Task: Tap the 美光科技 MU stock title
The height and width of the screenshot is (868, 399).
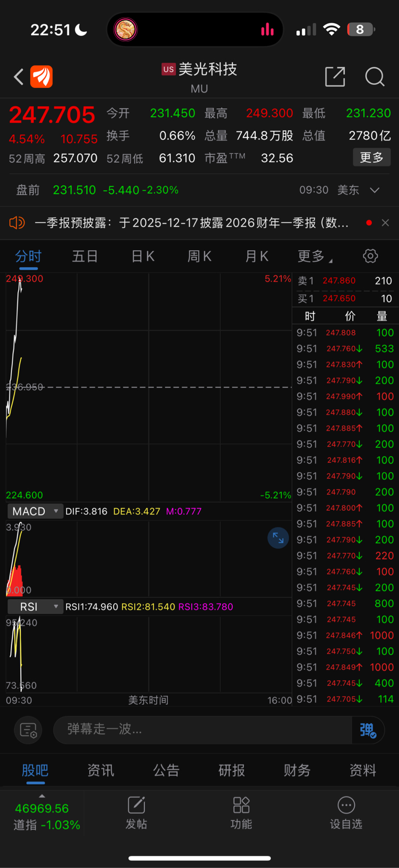Action: coord(200,77)
